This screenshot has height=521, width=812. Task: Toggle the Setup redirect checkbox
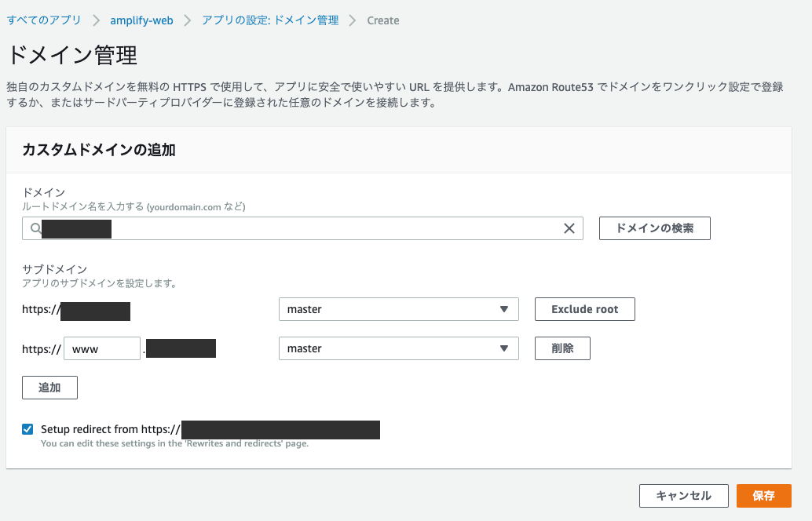point(28,429)
